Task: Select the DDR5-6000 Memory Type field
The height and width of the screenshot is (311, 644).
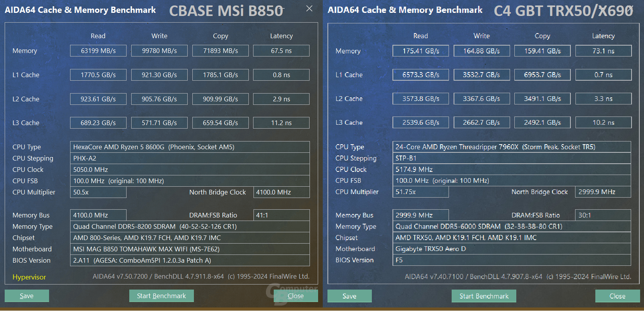Action: pyautogui.click(x=512, y=226)
